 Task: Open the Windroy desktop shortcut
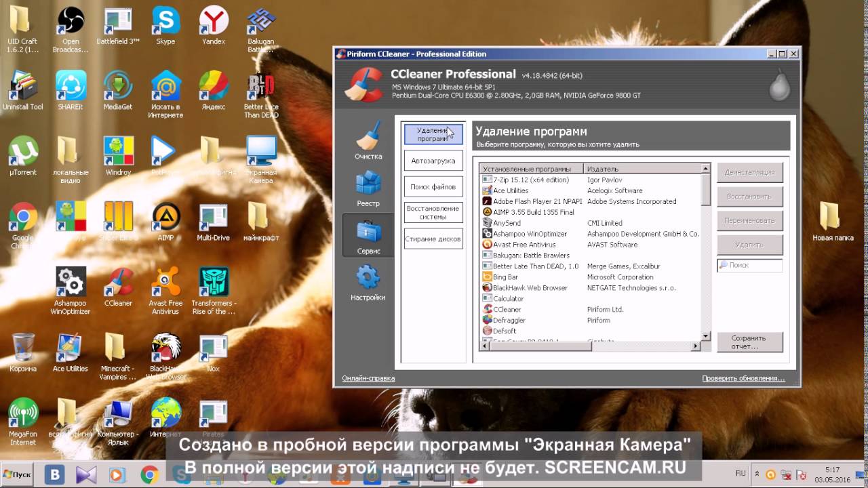pos(118,156)
